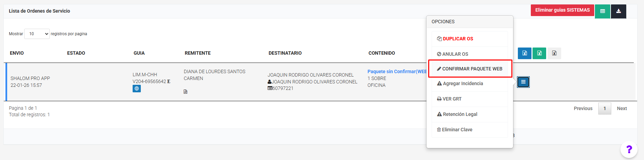Viewport: 644px width, 160px height.
Task: Select CONFIRMAR PAQUETE WEB option
Action: click(x=470, y=69)
